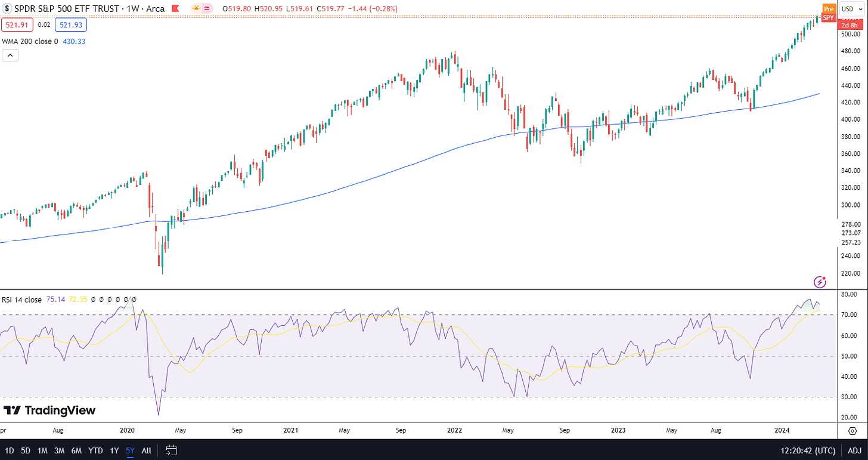Viewport: 868px width, 460px height.
Task: Click the price change −1.44 (−0.28%)
Action: [x=373, y=9]
